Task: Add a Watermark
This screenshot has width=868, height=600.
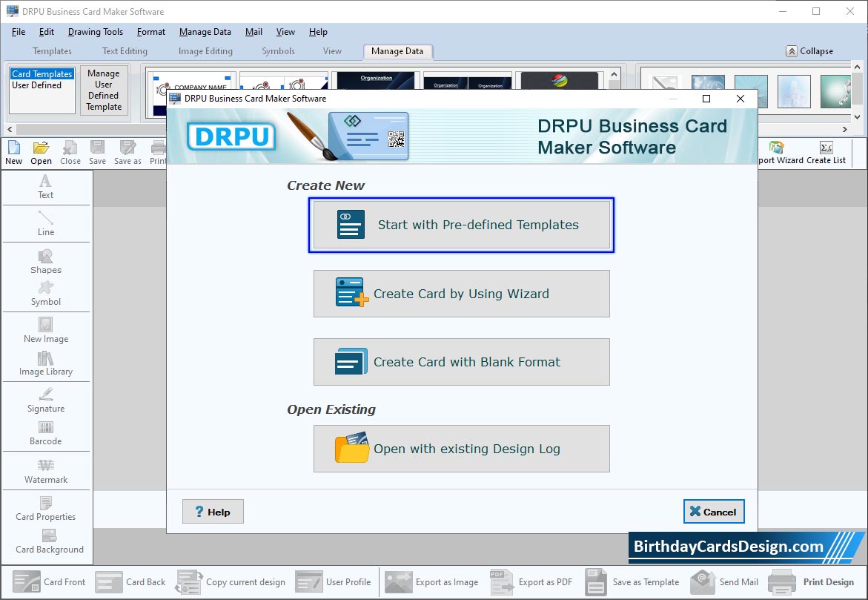Action: tap(45, 472)
